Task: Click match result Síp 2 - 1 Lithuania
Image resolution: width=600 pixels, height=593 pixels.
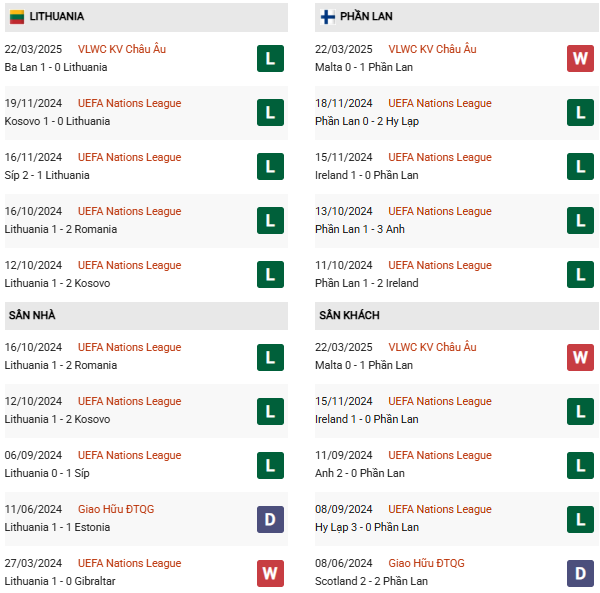Action: [47, 175]
